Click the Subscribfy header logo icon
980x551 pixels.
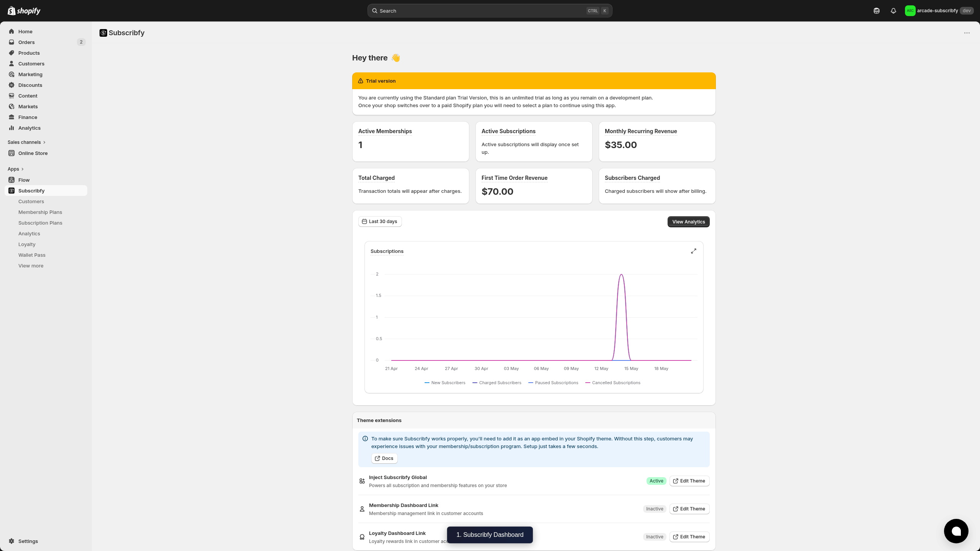103,33
